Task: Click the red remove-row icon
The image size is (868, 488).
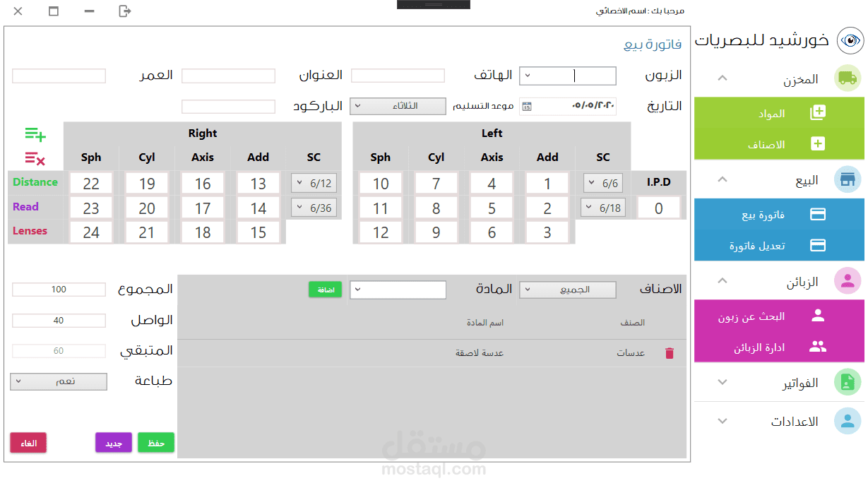Action: [x=35, y=159]
